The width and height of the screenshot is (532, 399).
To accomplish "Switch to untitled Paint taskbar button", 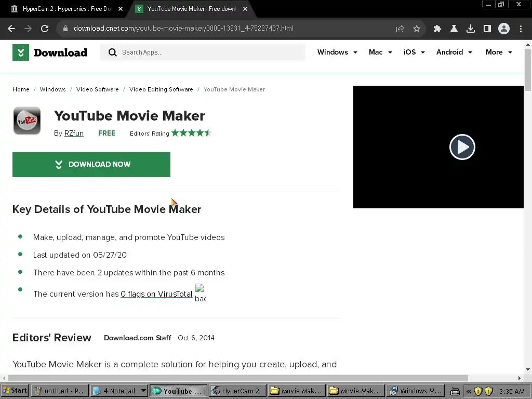I will click(x=60, y=391).
